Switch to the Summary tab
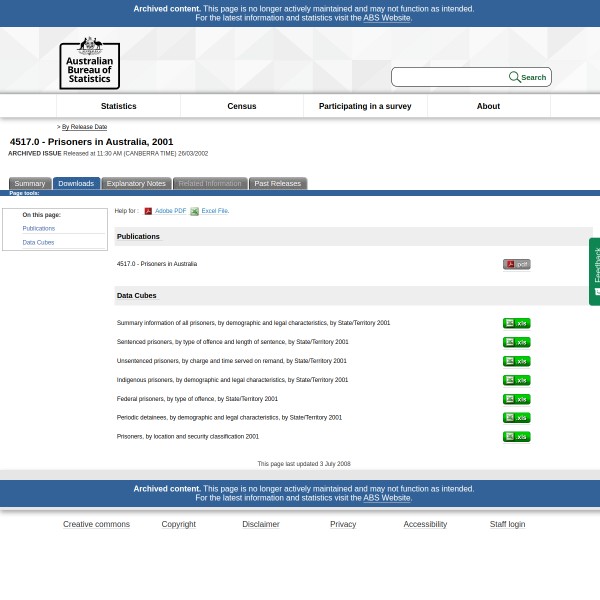The image size is (600, 600). point(30,184)
